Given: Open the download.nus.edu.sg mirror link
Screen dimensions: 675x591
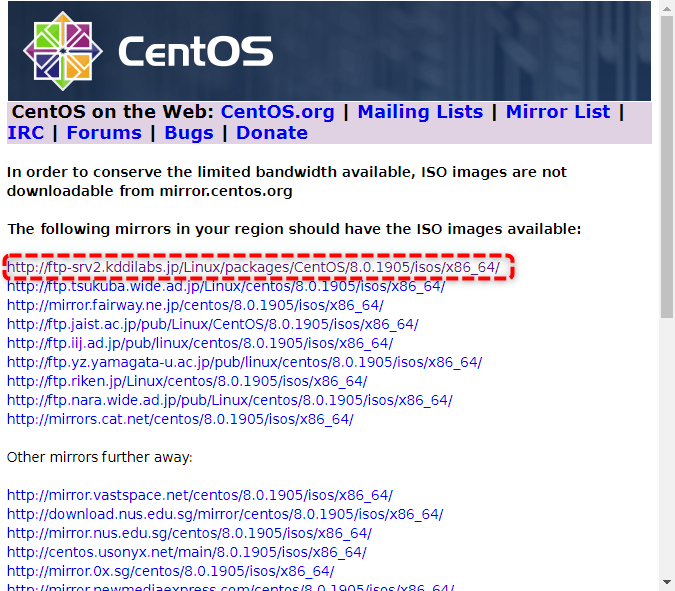Looking at the screenshot, I should (225, 514).
